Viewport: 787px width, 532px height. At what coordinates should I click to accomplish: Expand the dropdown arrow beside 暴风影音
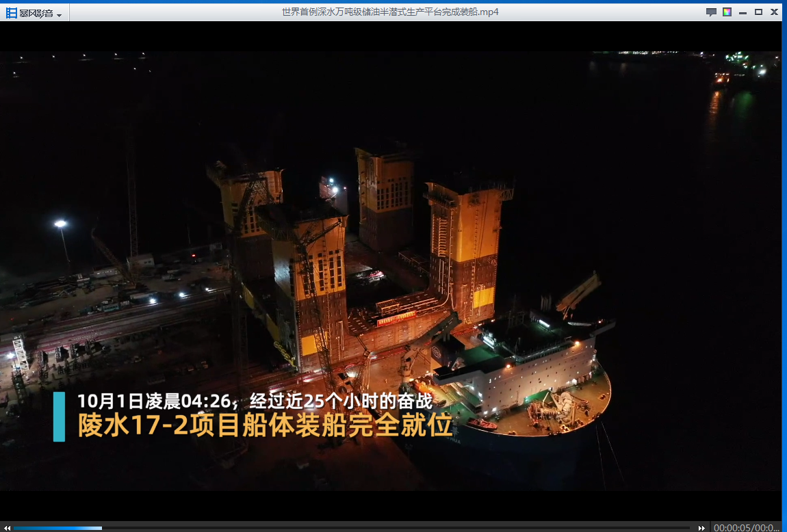(60, 15)
